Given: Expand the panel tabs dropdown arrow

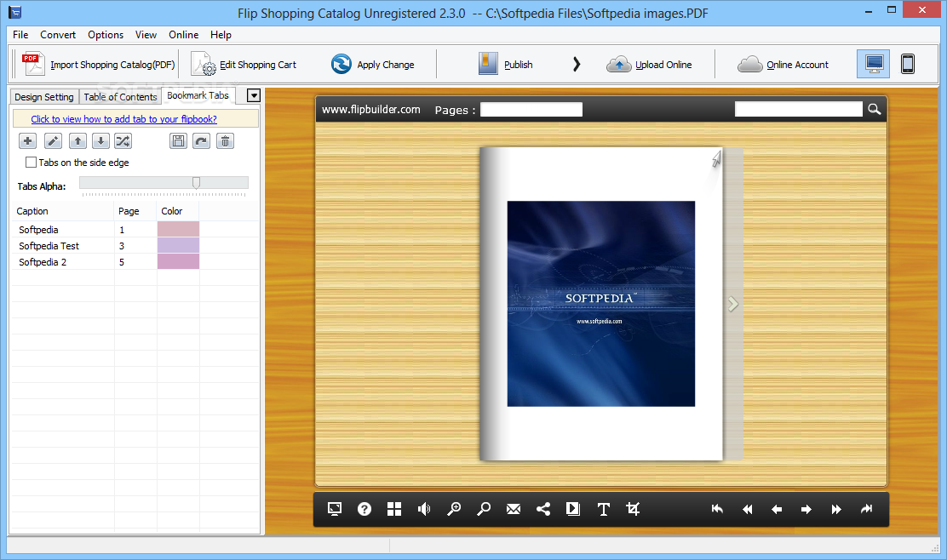Looking at the screenshot, I should 254,95.
